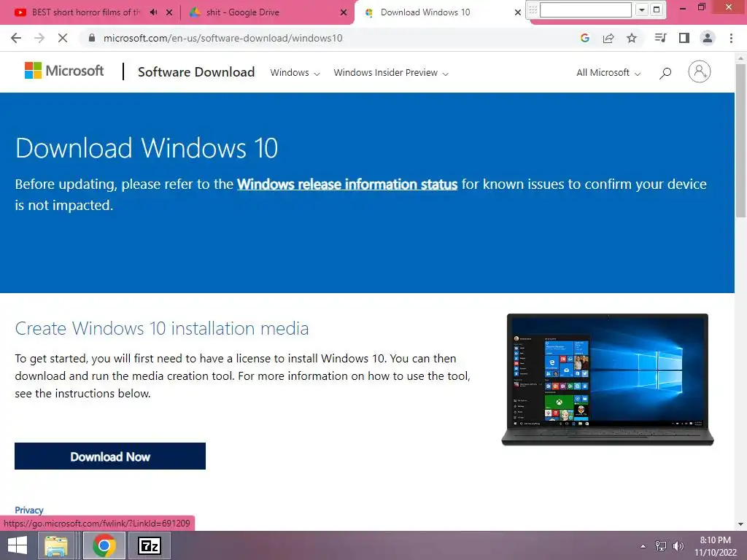Toggle Chrome side panel
The width and height of the screenshot is (747, 560).
[x=684, y=38]
